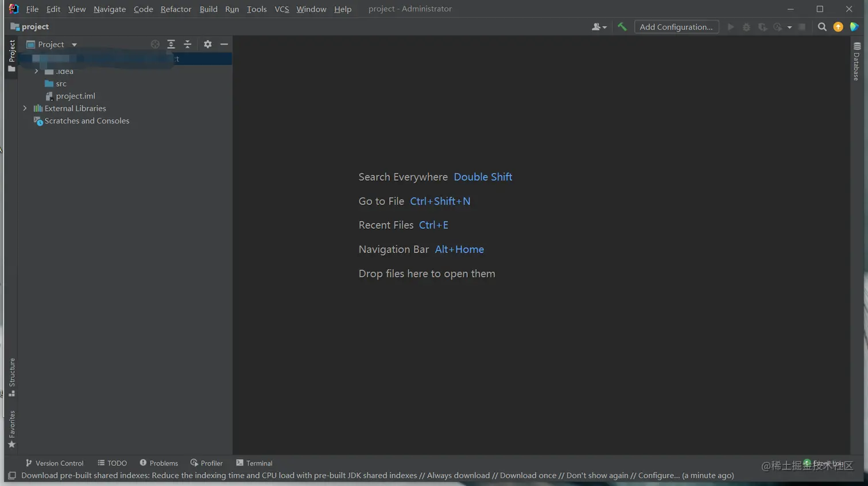Click the Profile run icon
Screen dimensions: 868x486
pos(778,27)
